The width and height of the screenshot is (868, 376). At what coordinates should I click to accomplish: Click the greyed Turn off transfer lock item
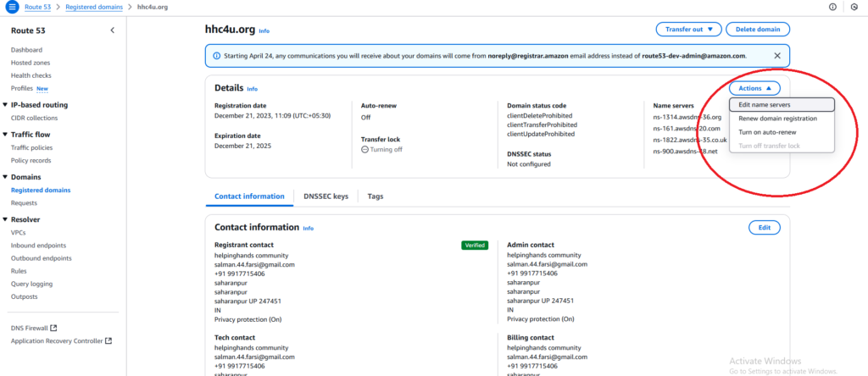click(x=782, y=146)
